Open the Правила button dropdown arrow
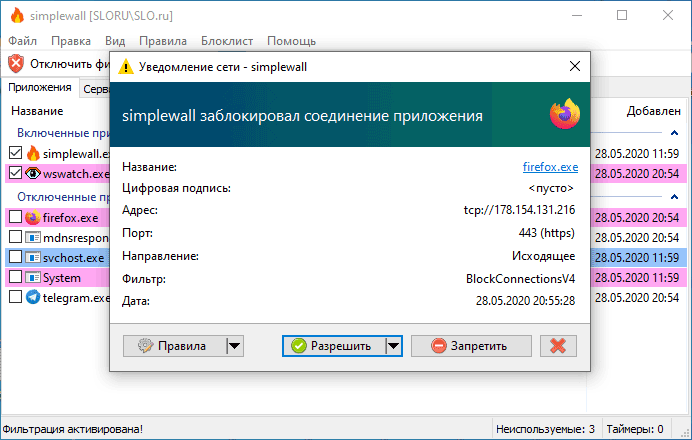 click(x=235, y=346)
